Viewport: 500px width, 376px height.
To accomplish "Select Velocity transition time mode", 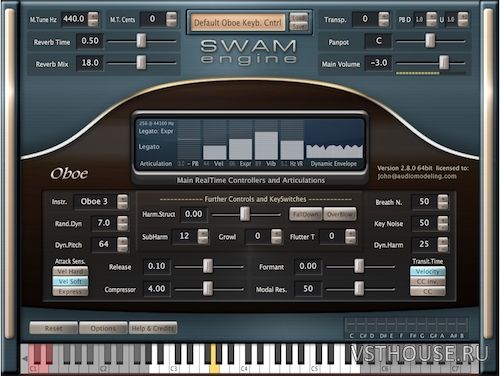I will 428,271.
